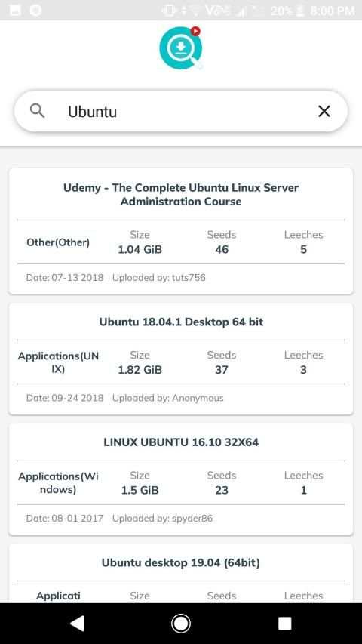Click the magnifying glass search icon
Image resolution: width=362 pixels, height=644 pixels.
tap(38, 110)
